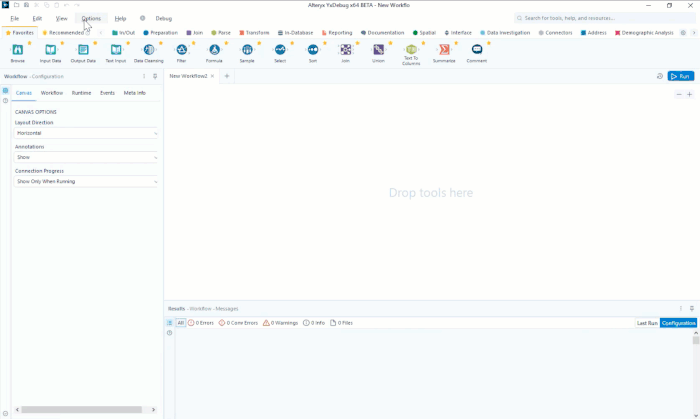
Task: Select the Text Input tool
Action: coord(116,50)
